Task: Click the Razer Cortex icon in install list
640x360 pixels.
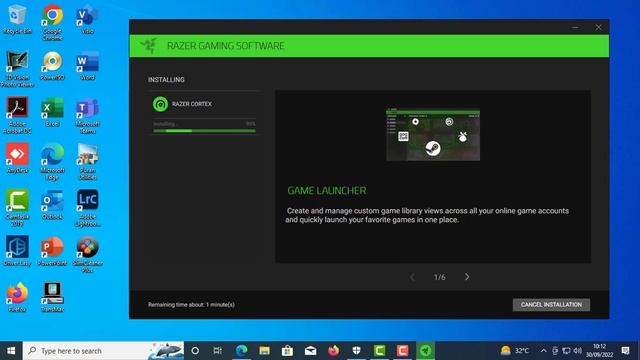Action: [160, 104]
